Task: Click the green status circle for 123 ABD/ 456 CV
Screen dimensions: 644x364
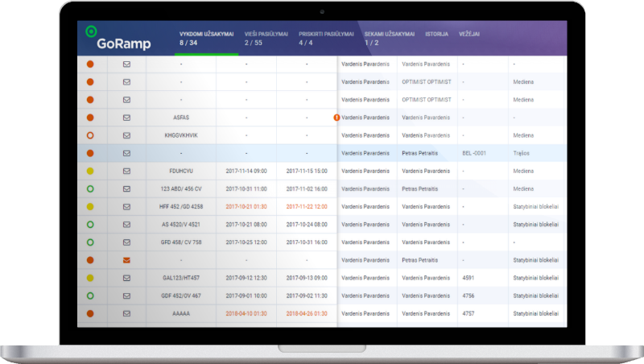Action: pyautogui.click(x=90, y=189)
